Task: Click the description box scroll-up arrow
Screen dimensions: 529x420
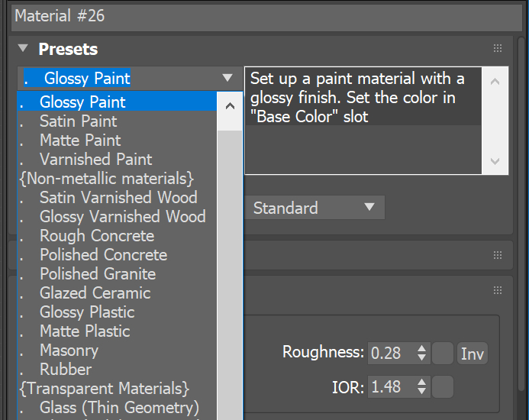Action: pos(495,82)
